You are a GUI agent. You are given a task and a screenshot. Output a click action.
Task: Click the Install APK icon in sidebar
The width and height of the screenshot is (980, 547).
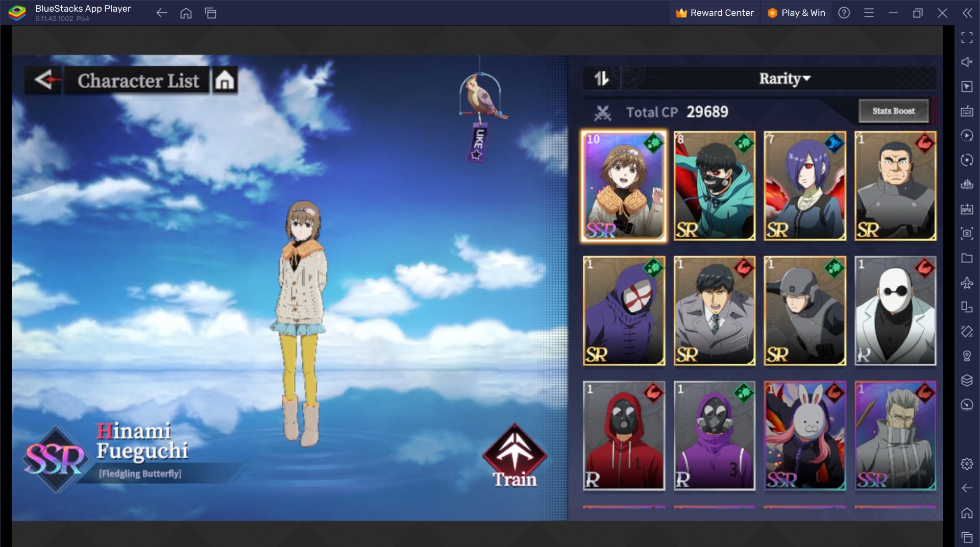(967, 209)
